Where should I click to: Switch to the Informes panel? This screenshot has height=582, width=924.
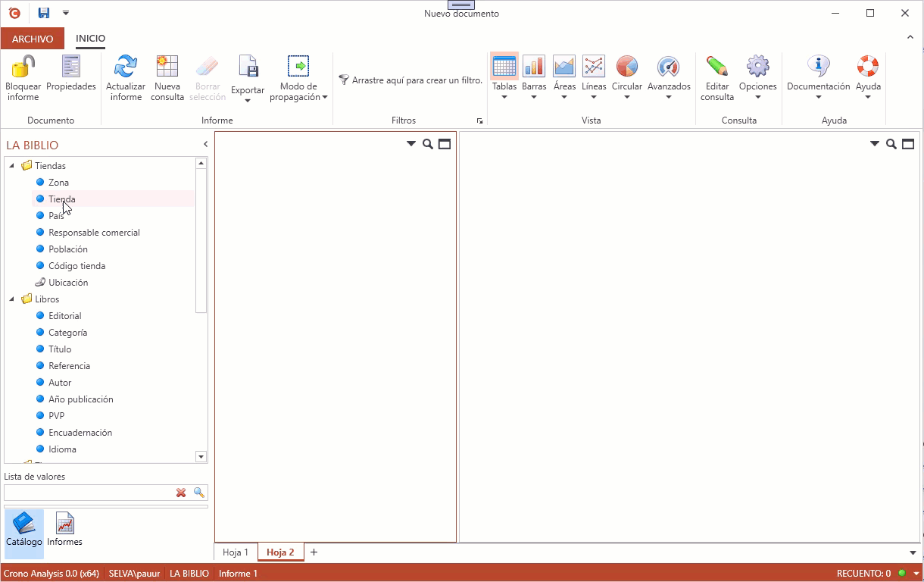[65, 528]
